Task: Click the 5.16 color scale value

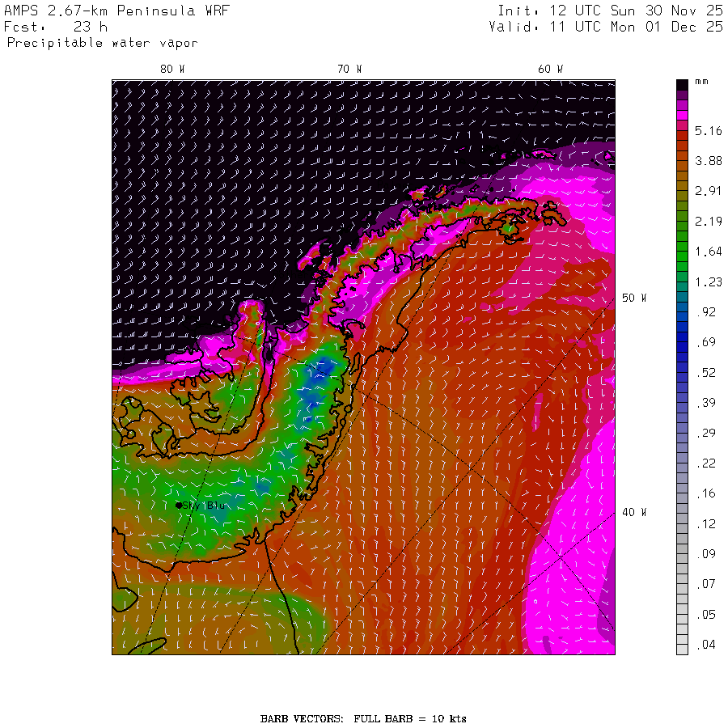Action: 709,131
